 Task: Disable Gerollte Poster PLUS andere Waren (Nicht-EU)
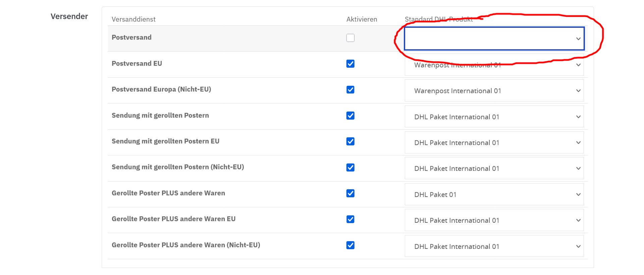pyautogui.click(x=350, y=245)
